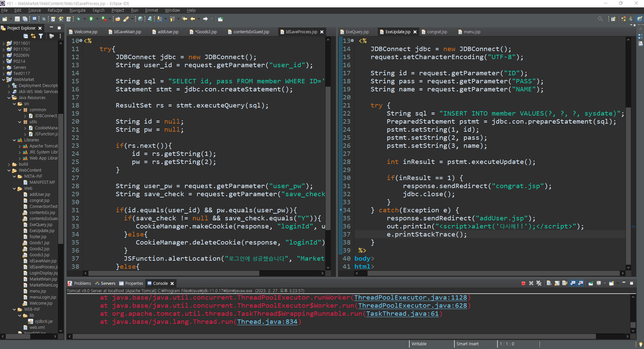Toggle Show Console on standard output change
The height and width of the screenshot is (349, 644).
[x=573, y=283]
